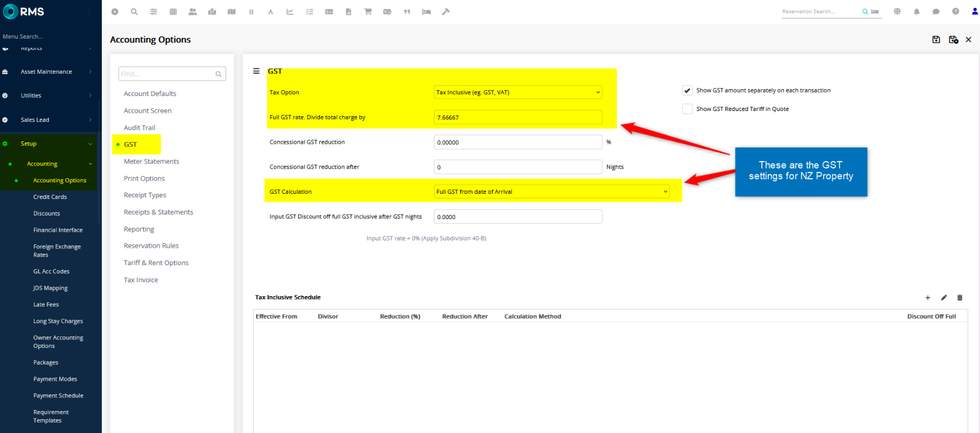Click the shopping cart icon
The width and height of the screenshot is (980, 433).
click(368, 12)
